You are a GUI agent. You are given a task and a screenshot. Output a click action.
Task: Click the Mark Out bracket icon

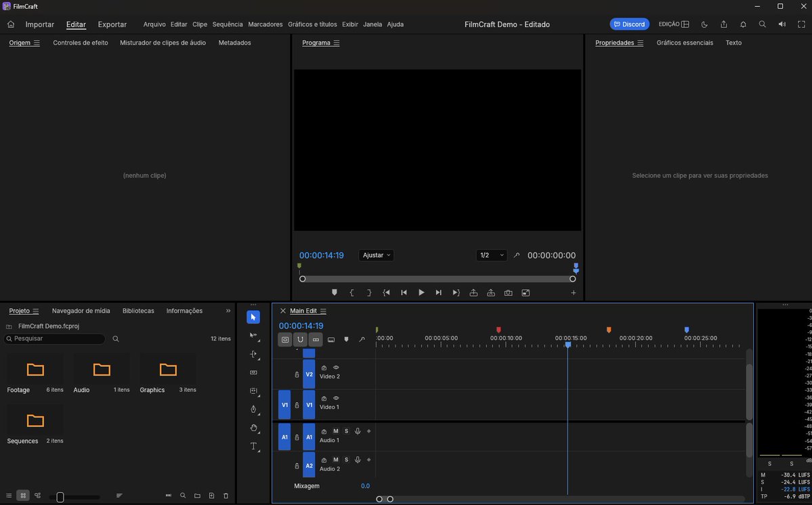369,293
